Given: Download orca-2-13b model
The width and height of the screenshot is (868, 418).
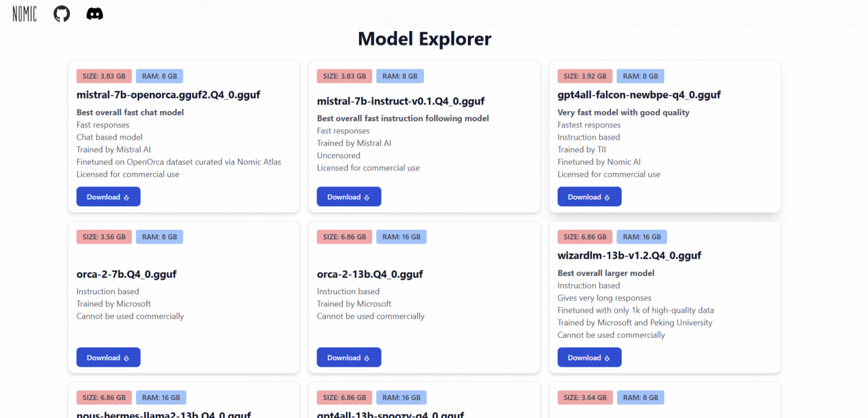Looking at the screenshot, I should (349, 358).
